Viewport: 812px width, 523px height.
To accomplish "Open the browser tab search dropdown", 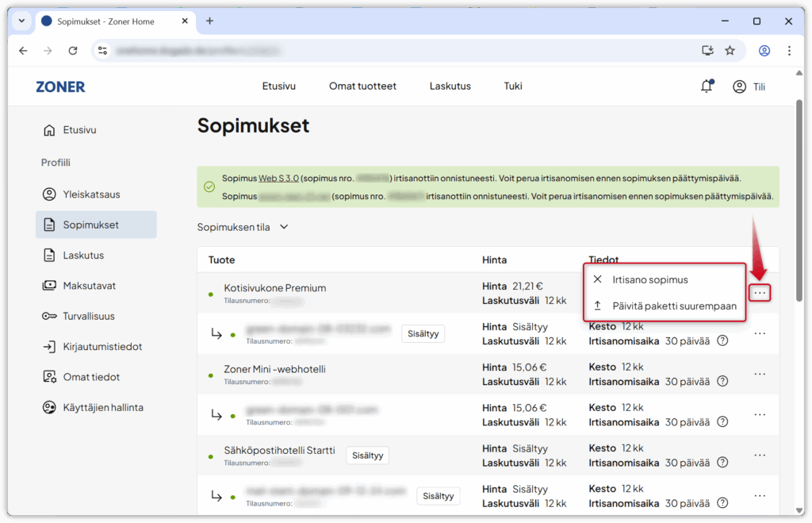I will (x=21, y=21).
